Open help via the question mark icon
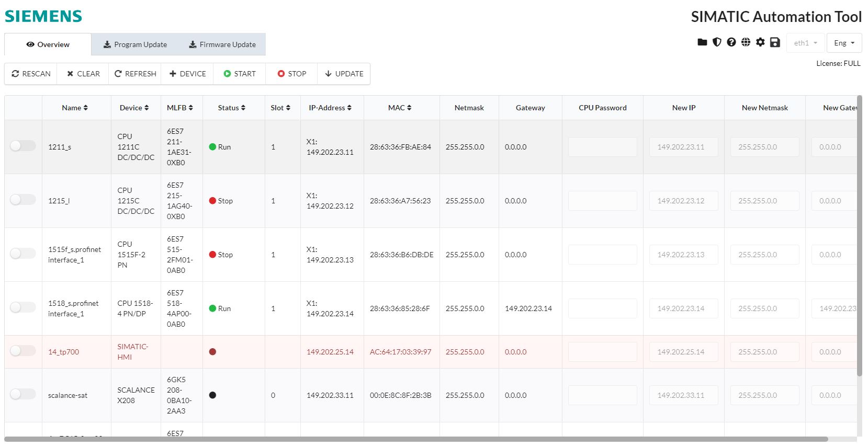 [731, 42]
